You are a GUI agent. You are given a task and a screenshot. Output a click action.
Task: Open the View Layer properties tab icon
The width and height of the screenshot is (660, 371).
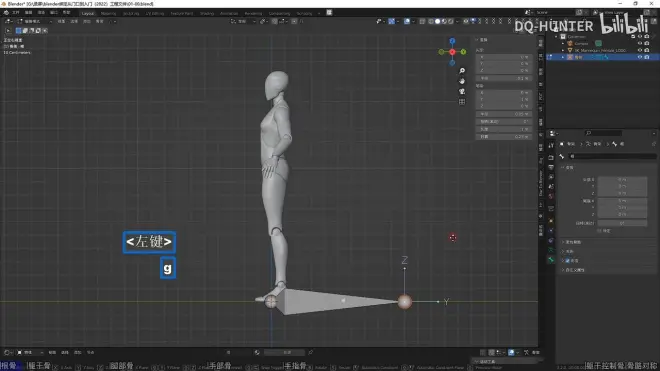click(551, 177)
